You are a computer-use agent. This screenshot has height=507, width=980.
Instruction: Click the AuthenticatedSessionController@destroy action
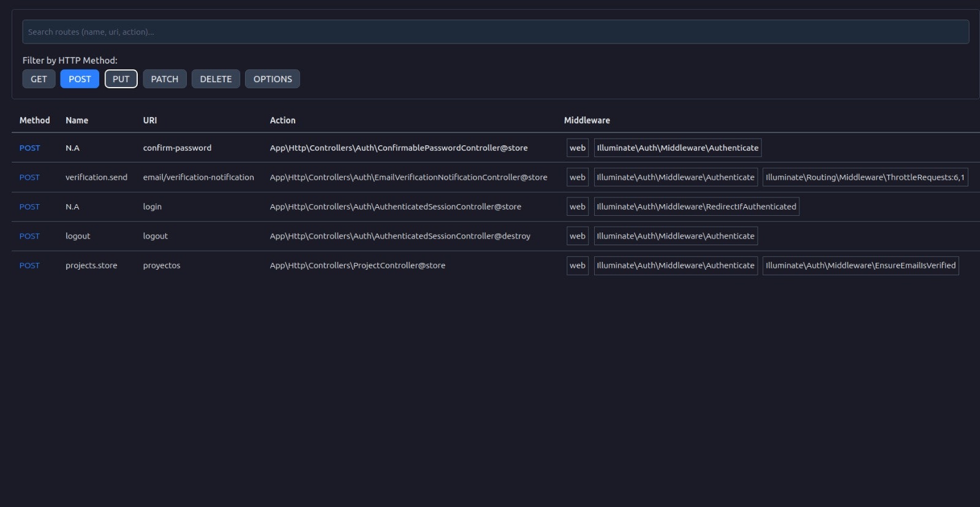[400, 236]
